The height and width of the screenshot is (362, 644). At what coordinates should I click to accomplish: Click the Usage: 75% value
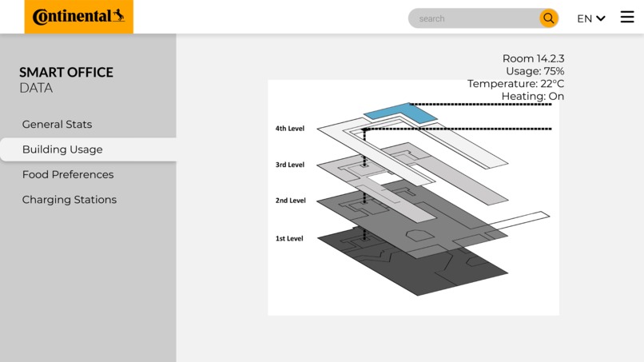[535, 71]
